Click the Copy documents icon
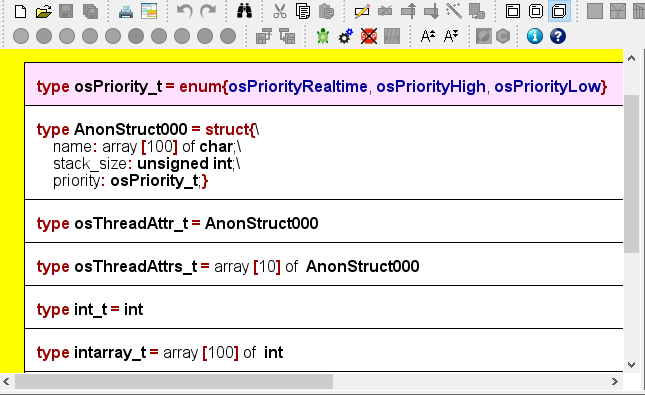Screen dimensions: 645x395 pyautogui.click(x=303, y=12)
